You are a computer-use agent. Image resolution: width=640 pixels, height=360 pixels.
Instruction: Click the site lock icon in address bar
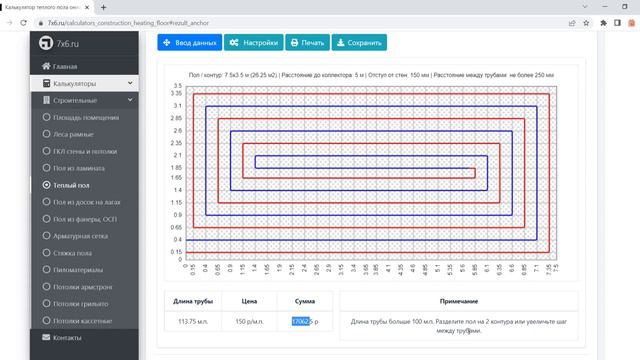(x=40, y=23)
